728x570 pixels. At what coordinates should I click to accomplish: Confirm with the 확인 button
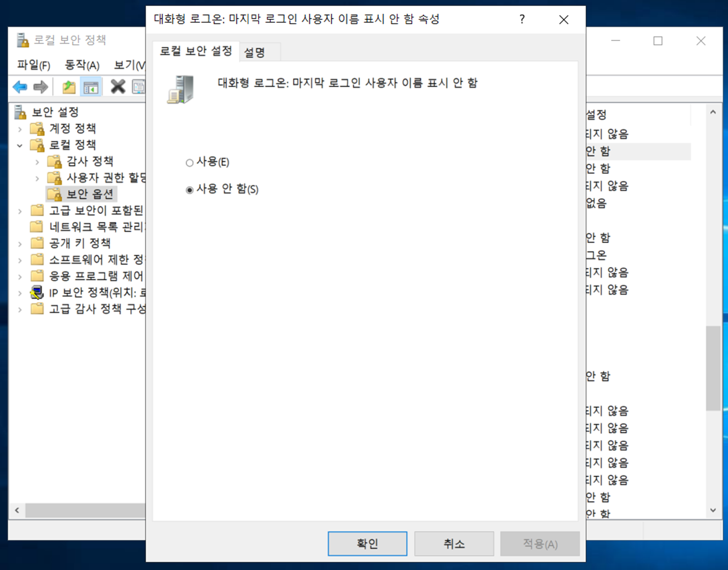point(368,544)
